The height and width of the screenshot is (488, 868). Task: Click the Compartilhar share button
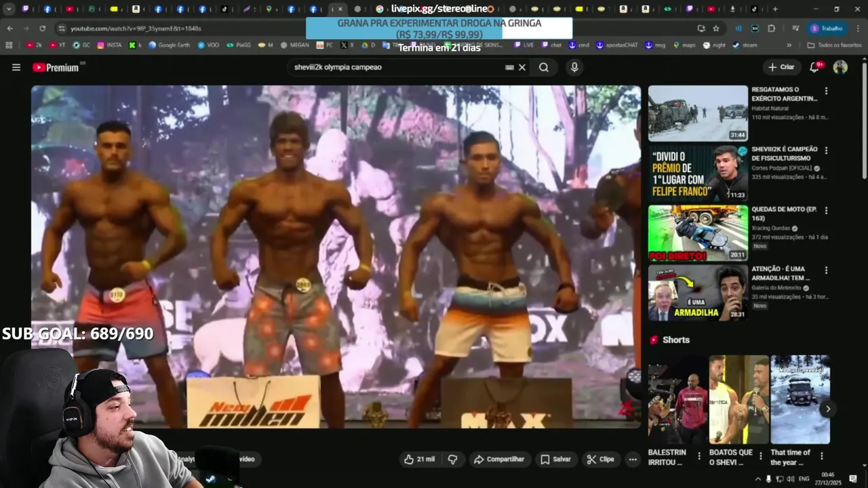[499, 459]
